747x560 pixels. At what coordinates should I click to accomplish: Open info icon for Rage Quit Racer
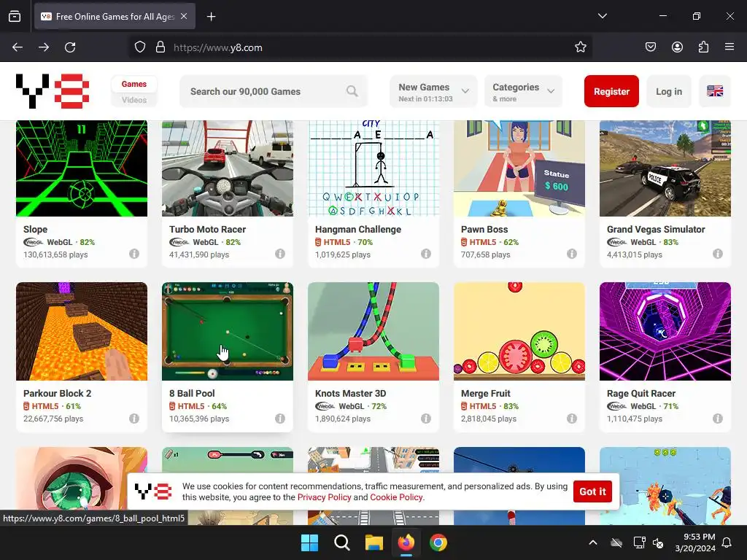point(718,418)
